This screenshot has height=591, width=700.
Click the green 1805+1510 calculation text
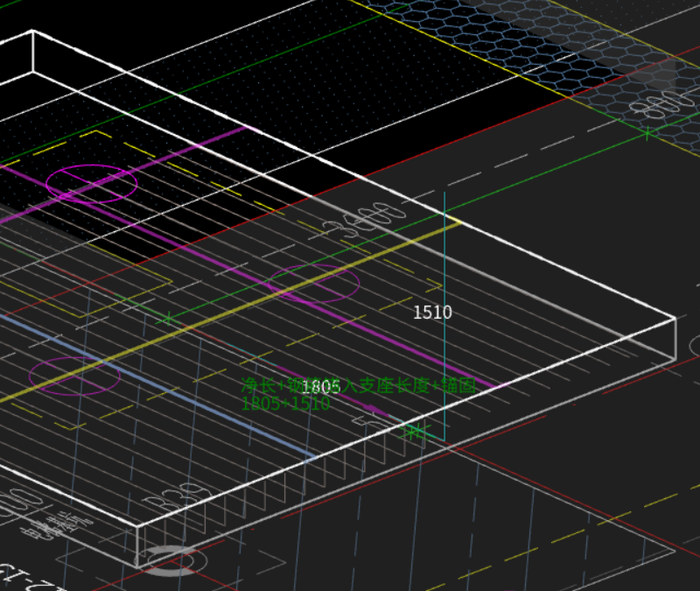[x=285, y=404]
